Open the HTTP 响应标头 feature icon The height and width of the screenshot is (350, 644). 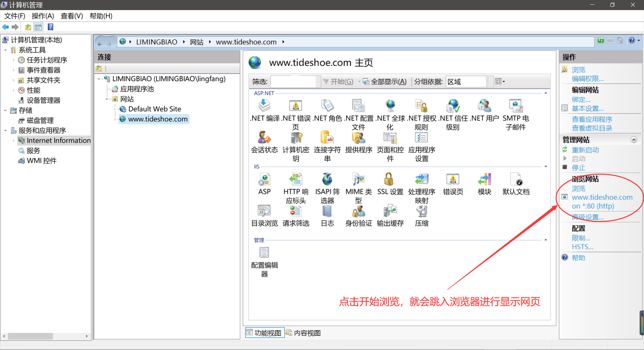[x=296, y=180]
